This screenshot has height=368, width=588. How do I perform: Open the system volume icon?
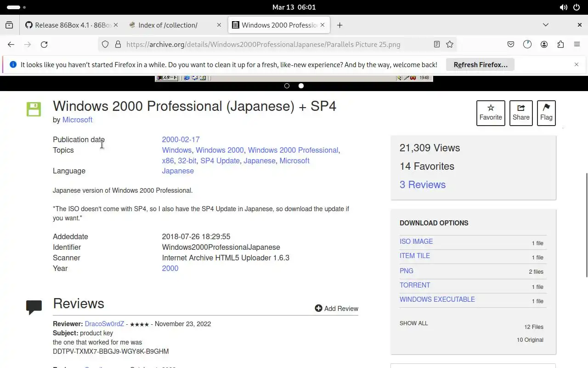[x=563, y=7]
